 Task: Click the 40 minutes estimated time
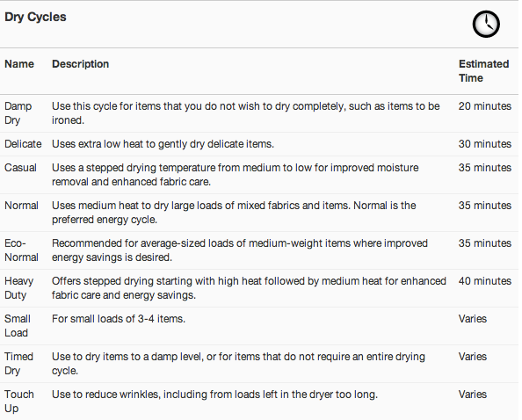tap(485, 281)
